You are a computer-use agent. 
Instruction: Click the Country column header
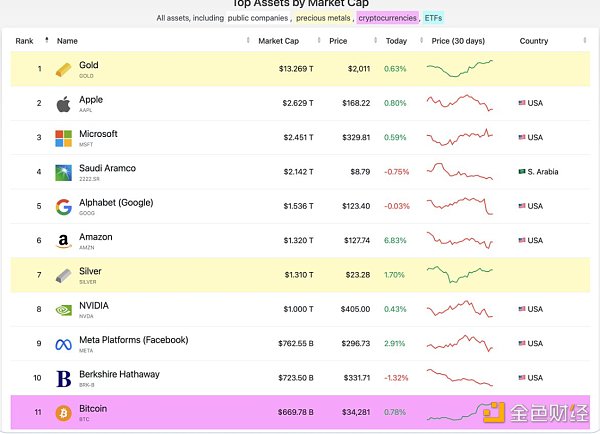click(534, 41)
